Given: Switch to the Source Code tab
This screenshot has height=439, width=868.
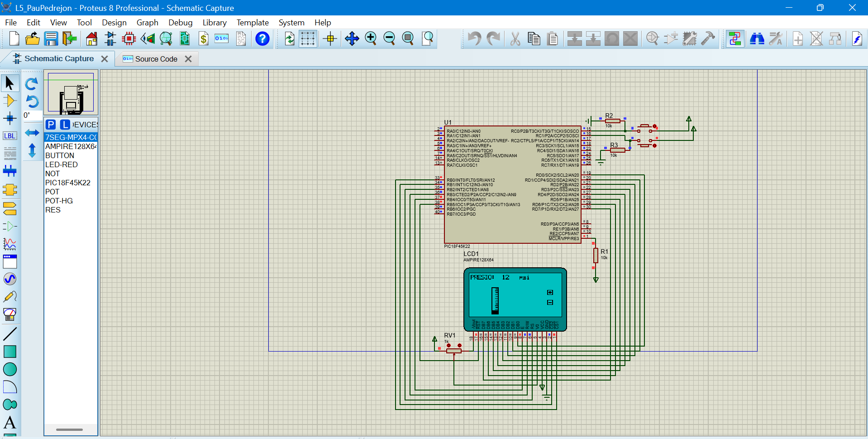Looking at the screenshot, I should [156, 59].
